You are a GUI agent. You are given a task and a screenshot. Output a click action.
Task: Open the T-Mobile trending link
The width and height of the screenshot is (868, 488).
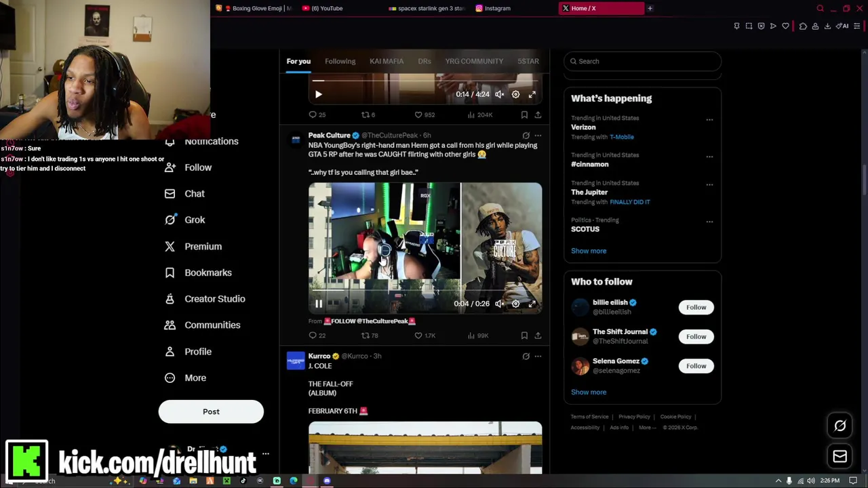621,137
